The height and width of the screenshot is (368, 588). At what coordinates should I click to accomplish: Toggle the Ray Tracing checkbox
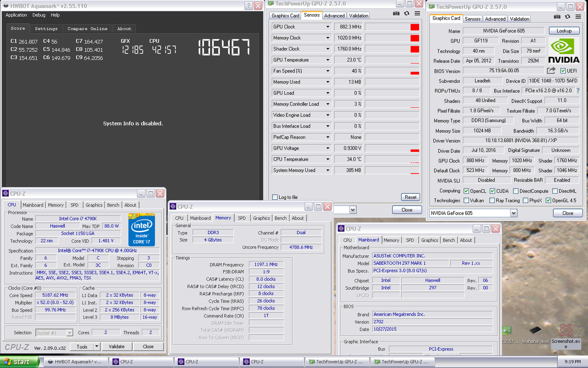[492, 201]
